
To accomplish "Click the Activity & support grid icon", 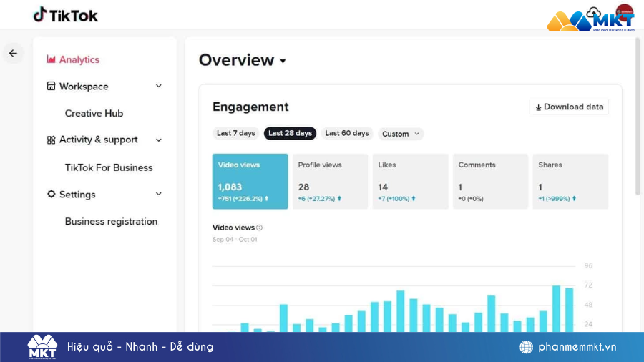I will point(51,140).
